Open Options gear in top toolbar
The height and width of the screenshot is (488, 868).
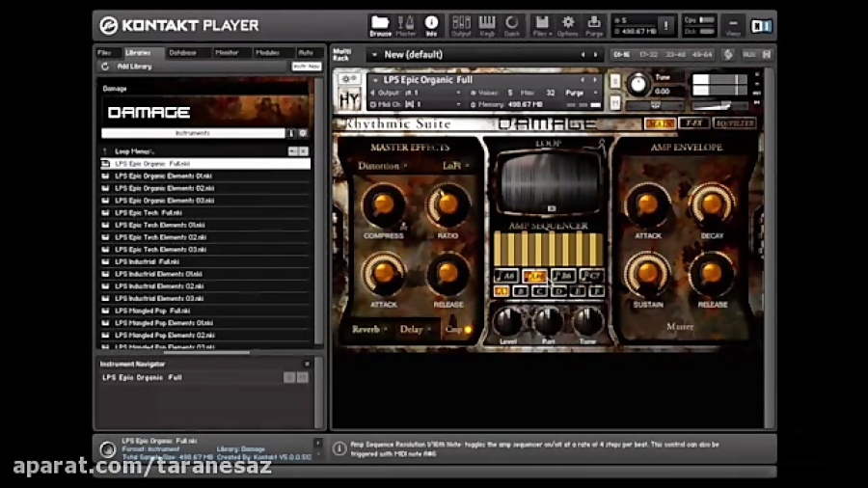pyautogui.click(x=568, y=25)
